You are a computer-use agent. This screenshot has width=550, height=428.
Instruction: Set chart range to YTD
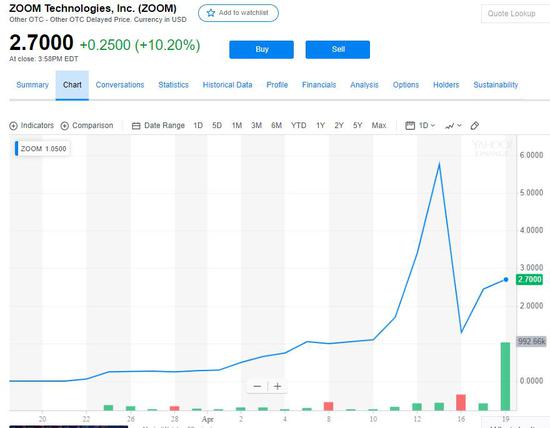tap(299, 126)
